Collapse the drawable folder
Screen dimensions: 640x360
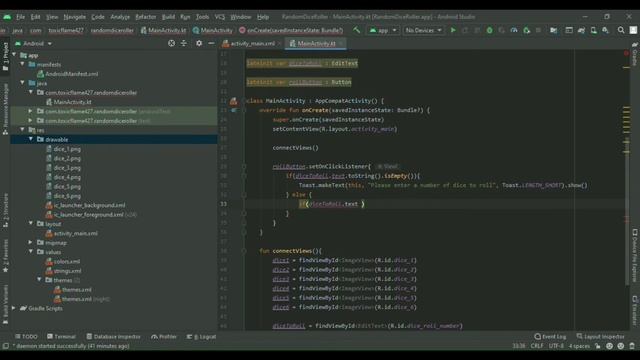tap(31, 139)
